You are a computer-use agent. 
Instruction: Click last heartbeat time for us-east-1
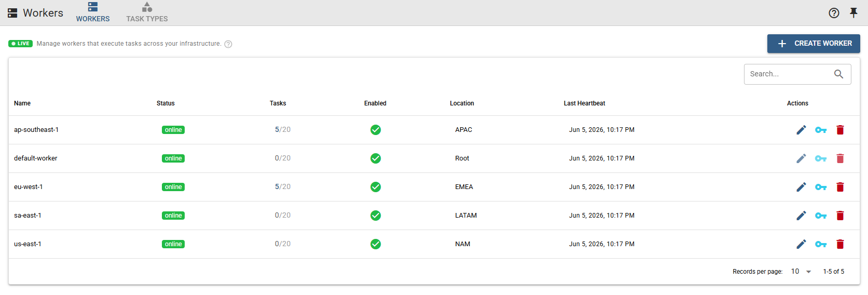click(602, 244)
